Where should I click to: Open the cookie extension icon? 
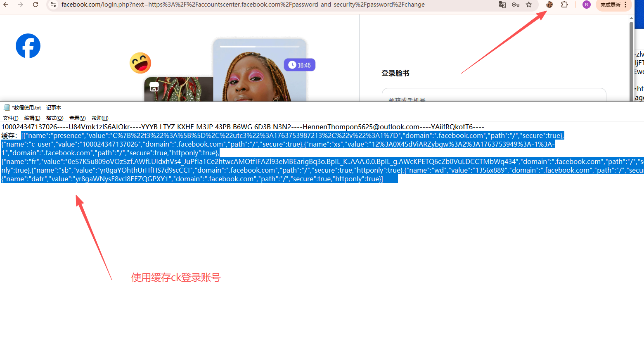(x=549, y=5)
